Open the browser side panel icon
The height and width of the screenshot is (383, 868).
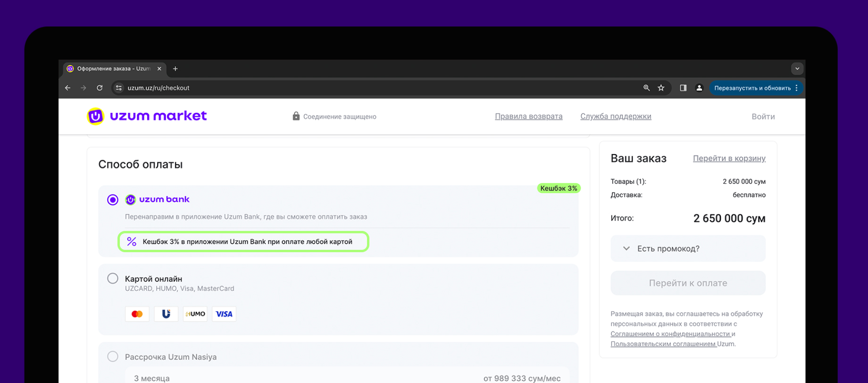(x=683, y=88)
